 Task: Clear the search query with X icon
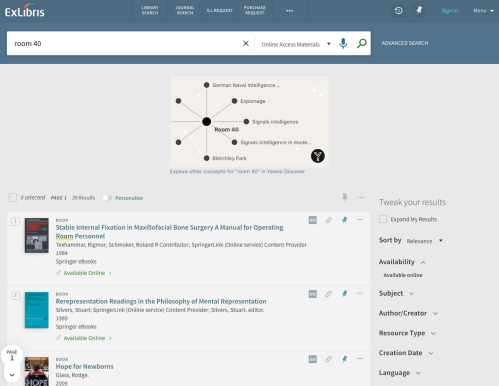(x=246, y=43)
